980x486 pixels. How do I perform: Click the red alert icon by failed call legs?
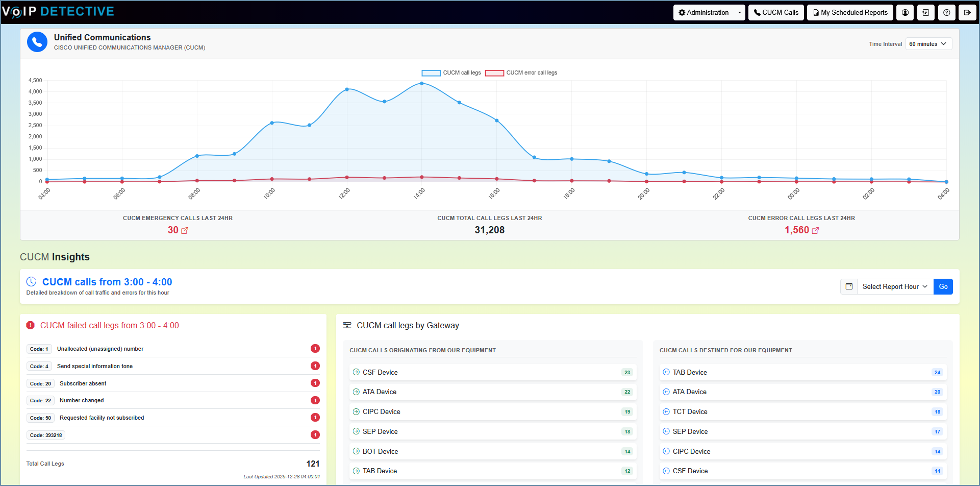(x=30, y=325)
